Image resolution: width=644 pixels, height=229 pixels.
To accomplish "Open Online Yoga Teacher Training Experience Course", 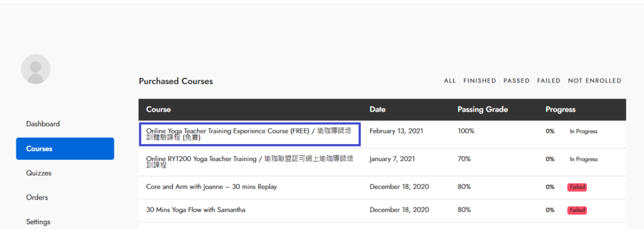I will [x=250, y=134].
